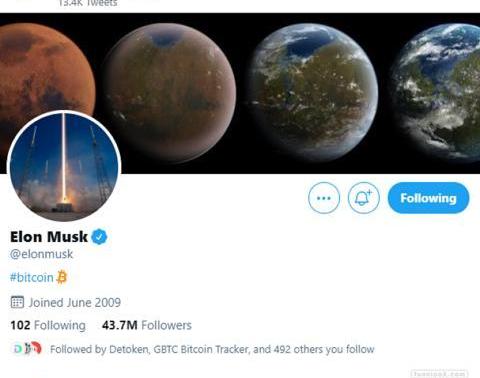Open the #bitcoin hashtag link
Image resolution: width=480 pixels, height=378 pixels.
tap(32, 277)
